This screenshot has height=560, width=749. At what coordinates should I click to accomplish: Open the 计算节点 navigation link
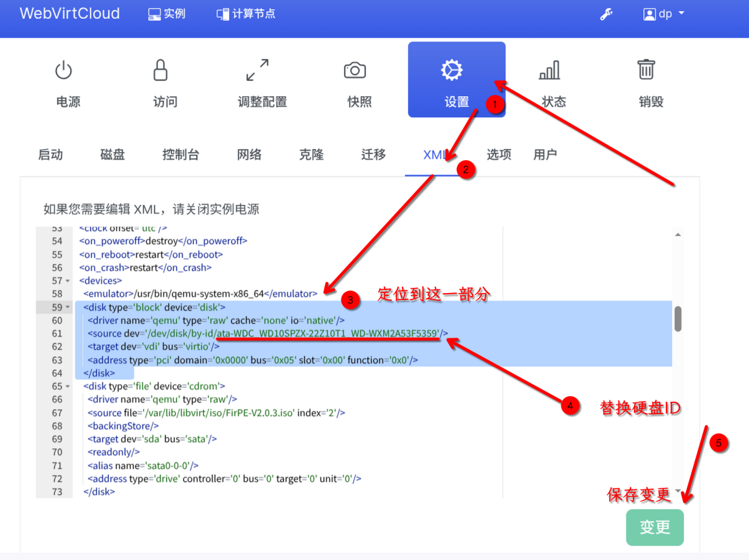pyautogui.click(x=246, y=14)
